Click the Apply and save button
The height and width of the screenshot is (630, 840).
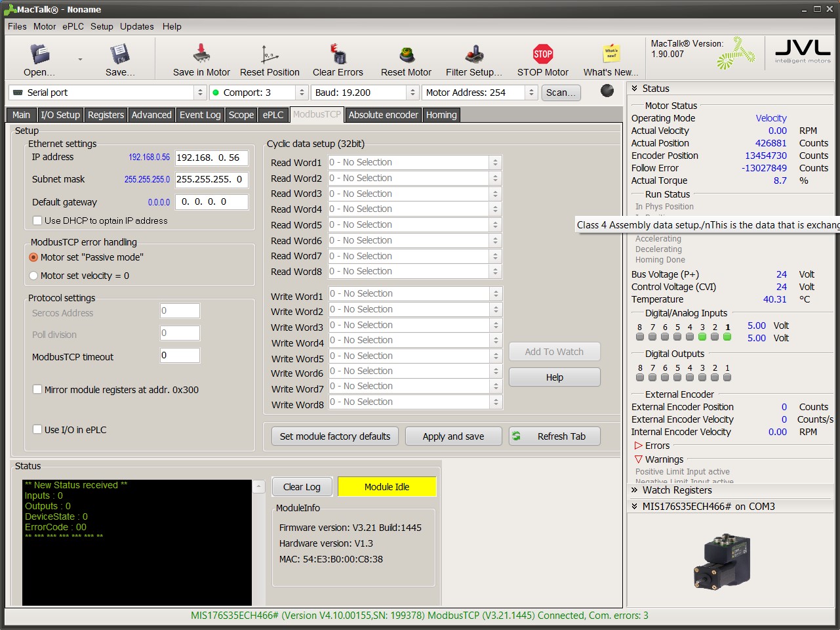(454, 436)
